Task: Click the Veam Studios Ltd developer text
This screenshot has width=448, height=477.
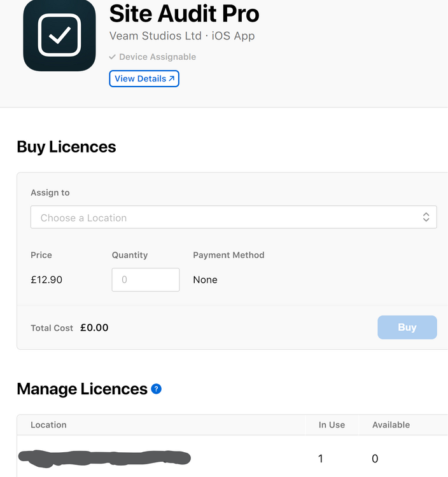Action: (155, 36)
